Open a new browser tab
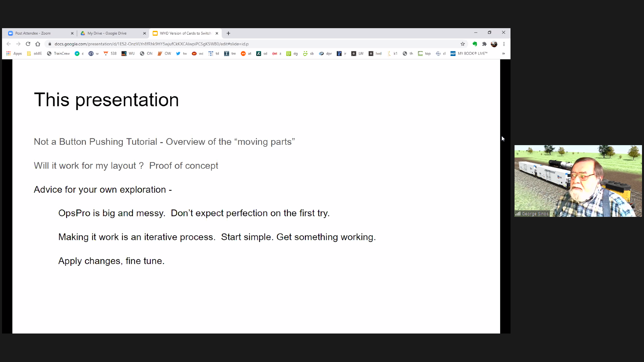 click(228, 33)
